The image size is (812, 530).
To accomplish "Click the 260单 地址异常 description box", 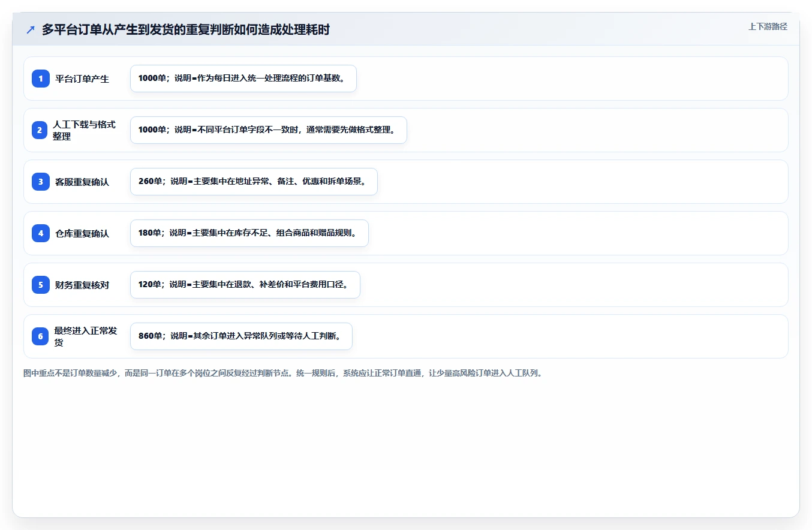I will 254,182.
